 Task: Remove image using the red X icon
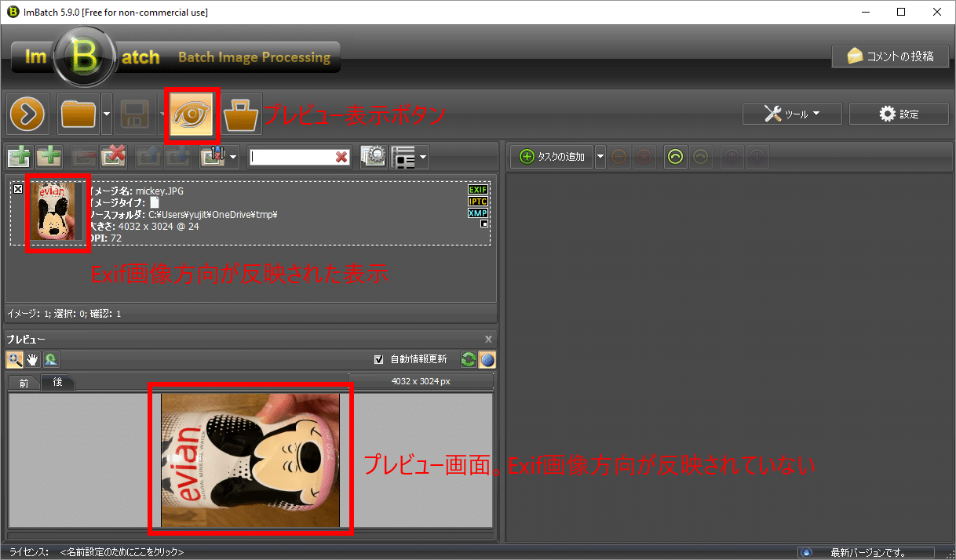point(113,156)
